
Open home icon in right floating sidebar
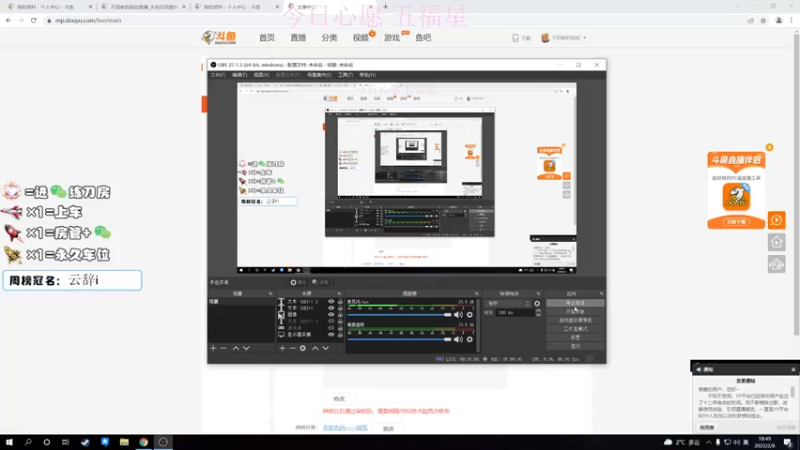pyautogui.click(x=777, y=242)
